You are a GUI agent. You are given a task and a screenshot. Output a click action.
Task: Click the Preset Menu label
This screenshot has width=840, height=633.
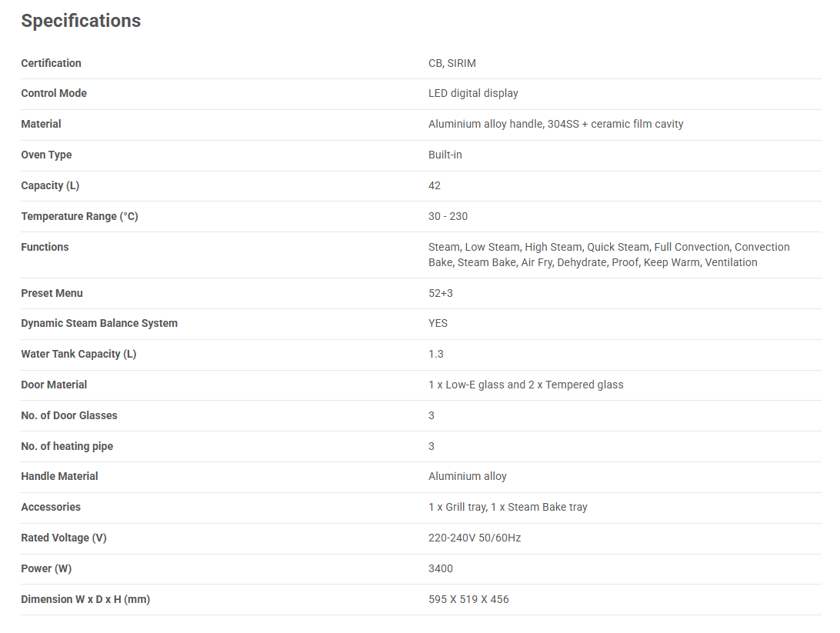point(52,293)
